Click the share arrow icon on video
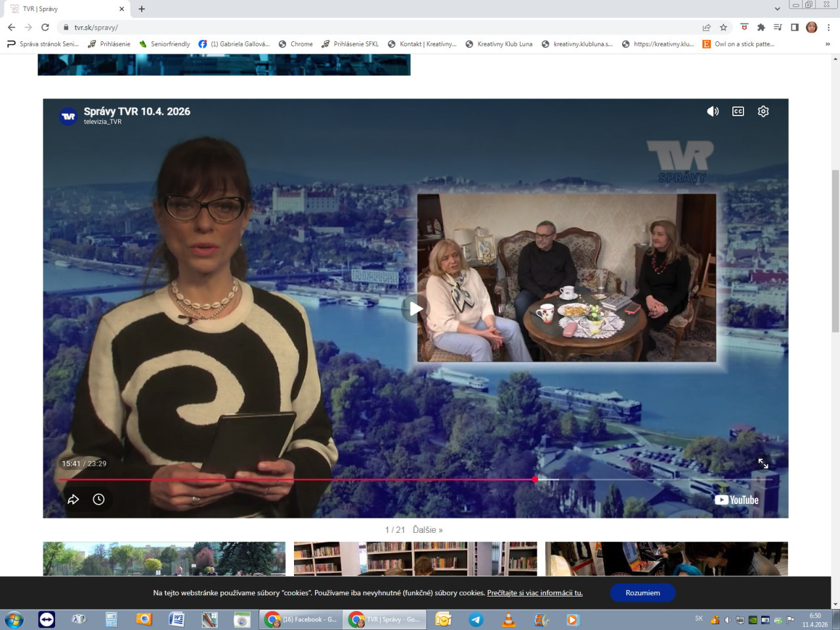Viewport: 840px width, 630px height. pyautogui.click(x=73, y=499)
